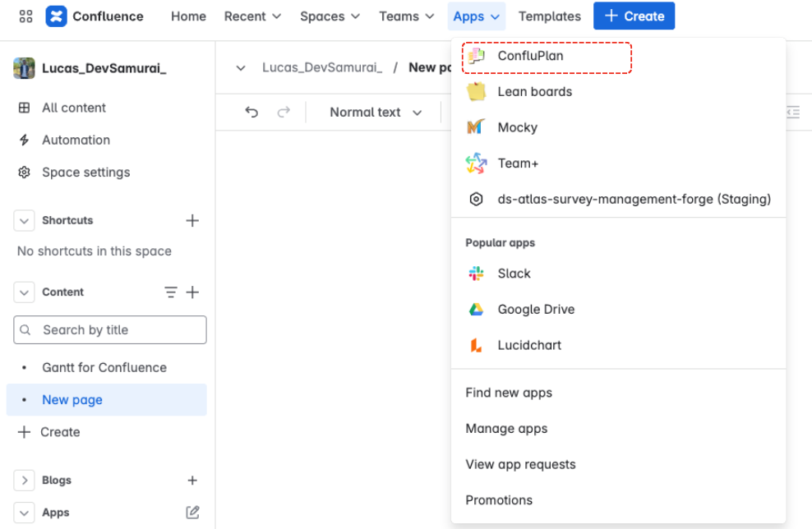812x529 pixels.
Task: Open Automation in the sidebar
Action: coord(107,140)
